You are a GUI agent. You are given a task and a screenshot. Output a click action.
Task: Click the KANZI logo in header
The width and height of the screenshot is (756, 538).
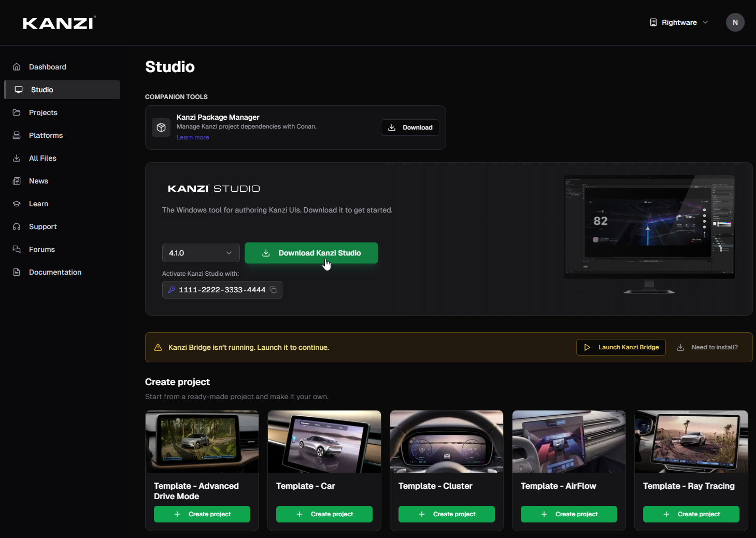(x=59, y=23)
